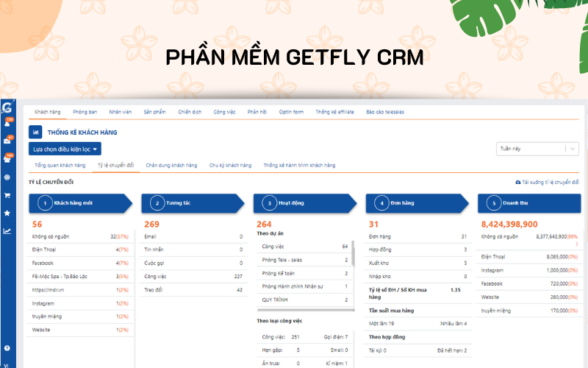The image size is (588, 368).
Task: Select the Thống kê hành trình khách hàng sub-tab
Action: pos(299,165)
